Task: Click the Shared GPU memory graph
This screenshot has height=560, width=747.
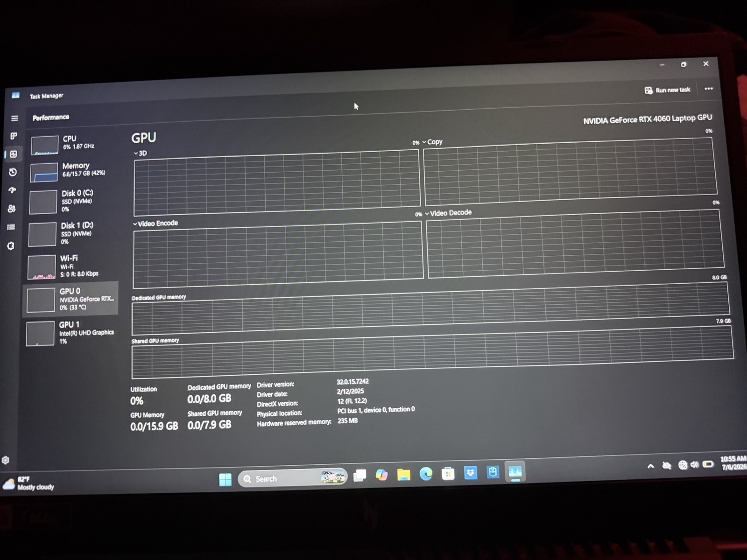Action: pos(432,352)
